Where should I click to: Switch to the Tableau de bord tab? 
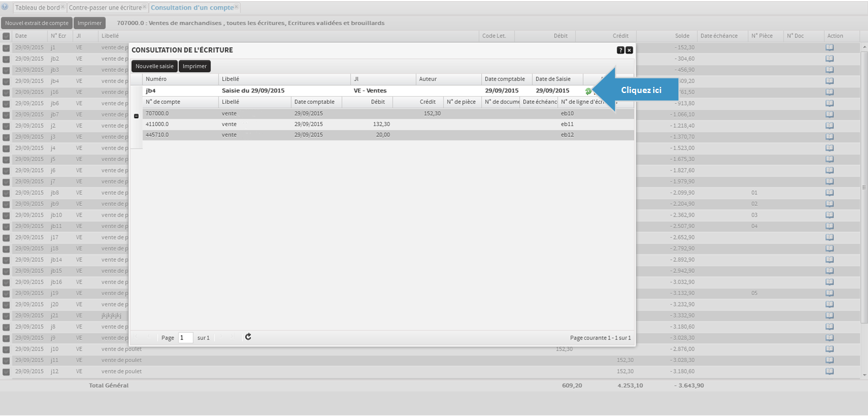(x=36, y=8)
